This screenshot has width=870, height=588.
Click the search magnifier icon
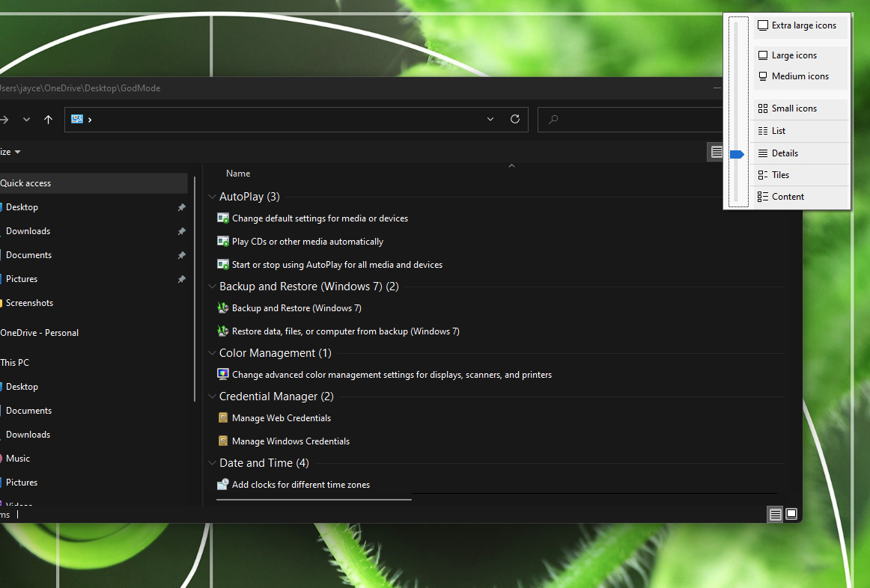tap(553, 119)
